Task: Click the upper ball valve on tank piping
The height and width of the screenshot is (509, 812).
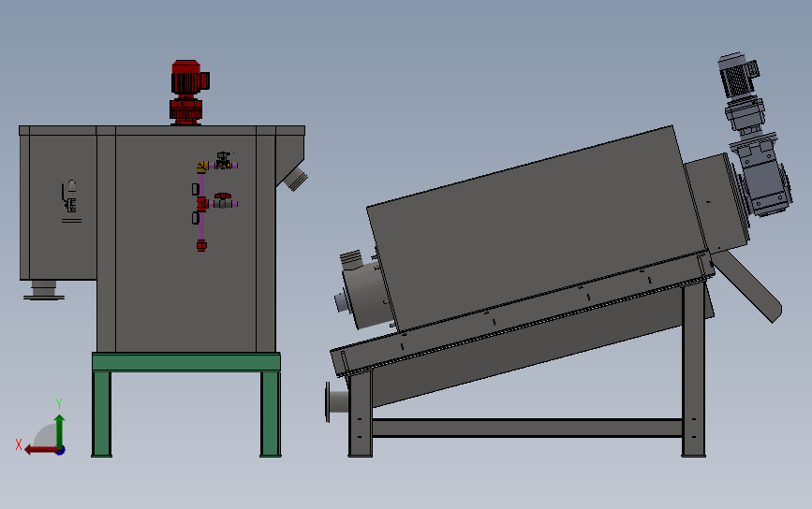Action: (224, 161)
